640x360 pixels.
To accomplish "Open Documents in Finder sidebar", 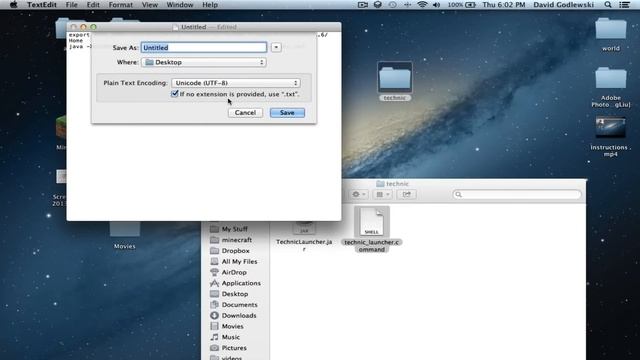I will point(239,305).
